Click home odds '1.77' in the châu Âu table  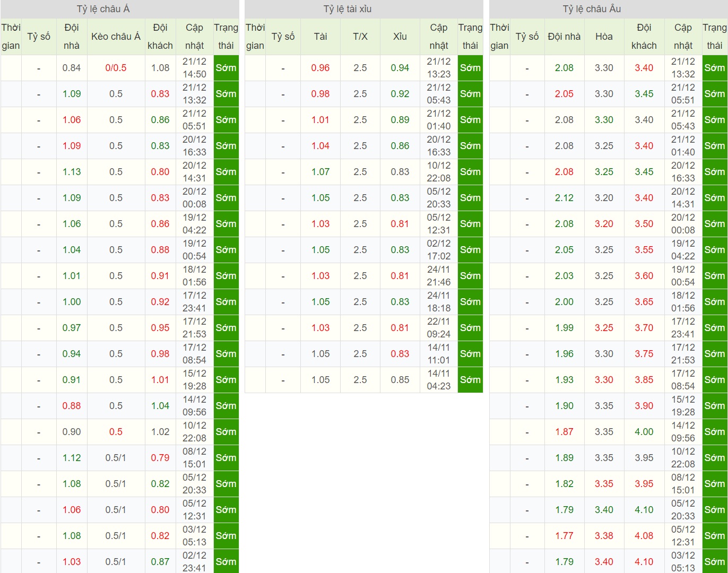(x=564, y=536)
